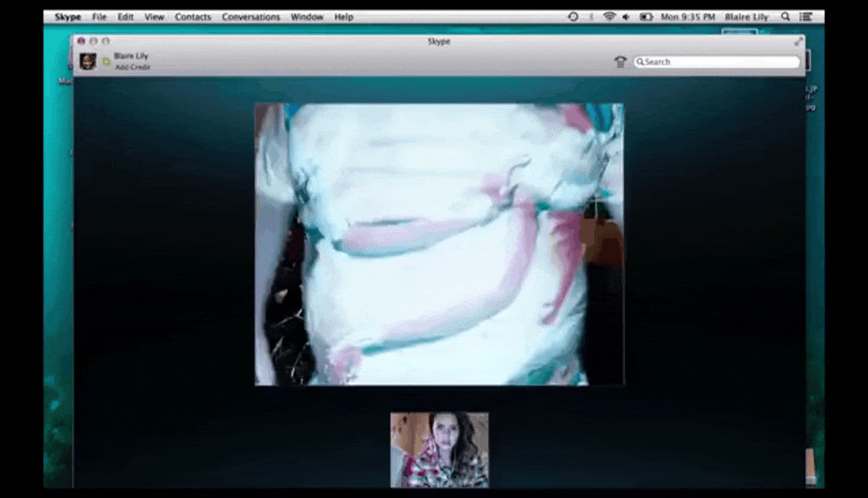This screenshot has height=498, width=868.
Task: Open the Conversations menu
Action: [x=251, y=17]
